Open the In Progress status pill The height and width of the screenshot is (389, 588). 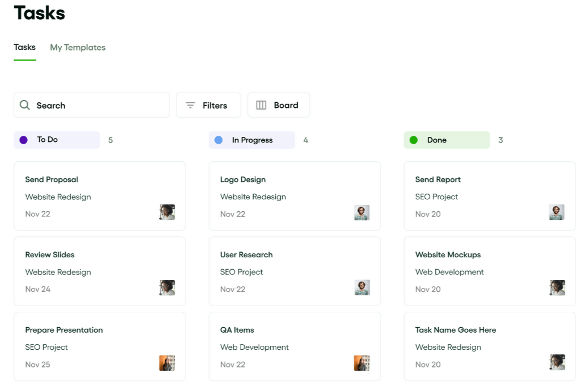pos(251,140)
